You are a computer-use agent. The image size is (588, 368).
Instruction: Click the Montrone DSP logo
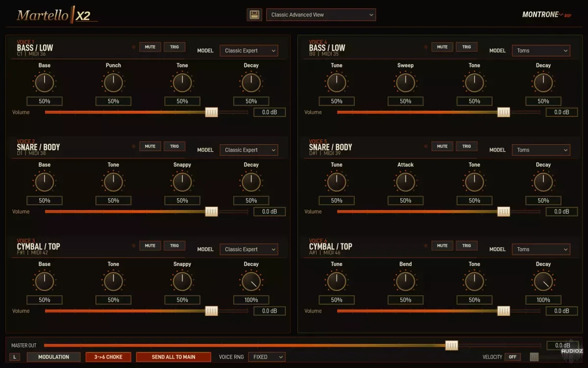547,15
